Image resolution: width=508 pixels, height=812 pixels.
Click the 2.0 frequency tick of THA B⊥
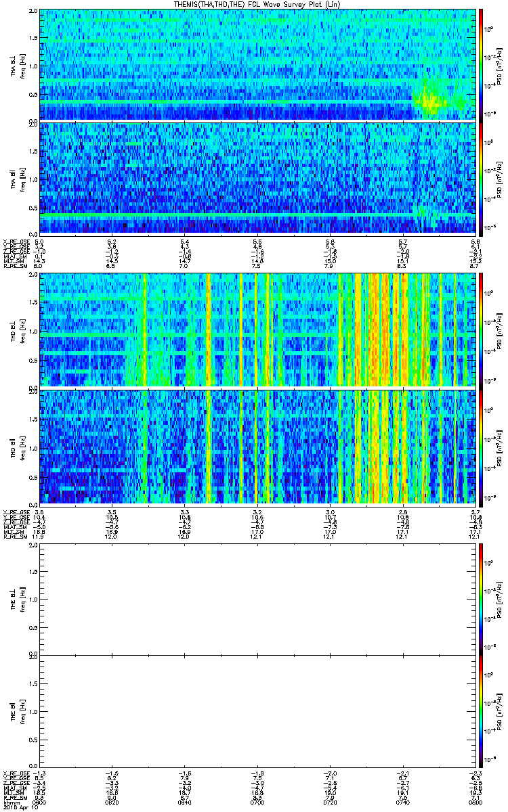[33, 12]
